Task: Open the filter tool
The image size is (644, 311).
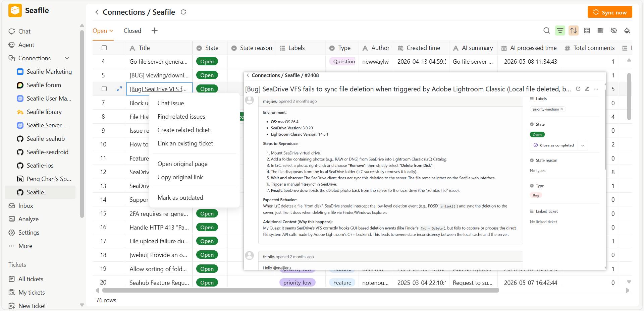Action: (560, 30)
